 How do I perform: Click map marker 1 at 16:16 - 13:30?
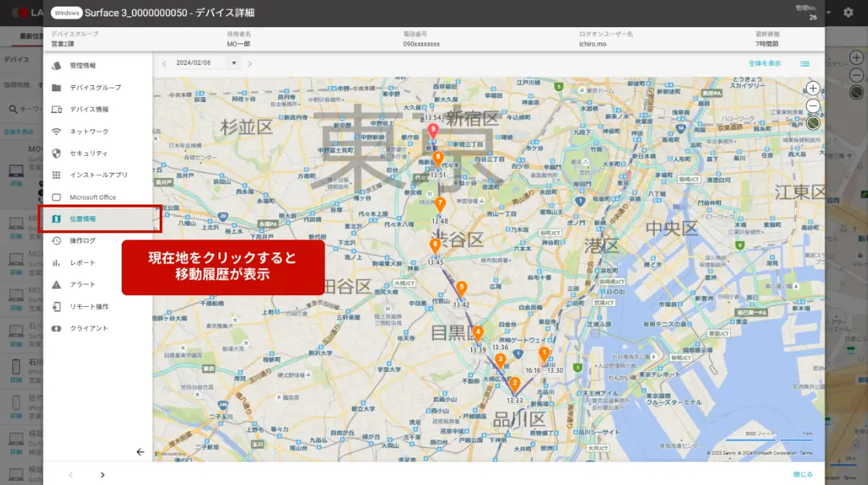(544, 354)
